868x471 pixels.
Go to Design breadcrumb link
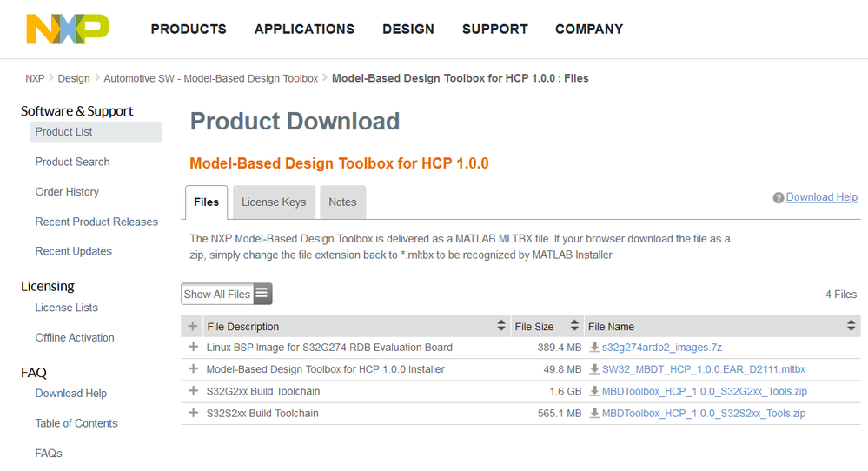click(74, 78)
